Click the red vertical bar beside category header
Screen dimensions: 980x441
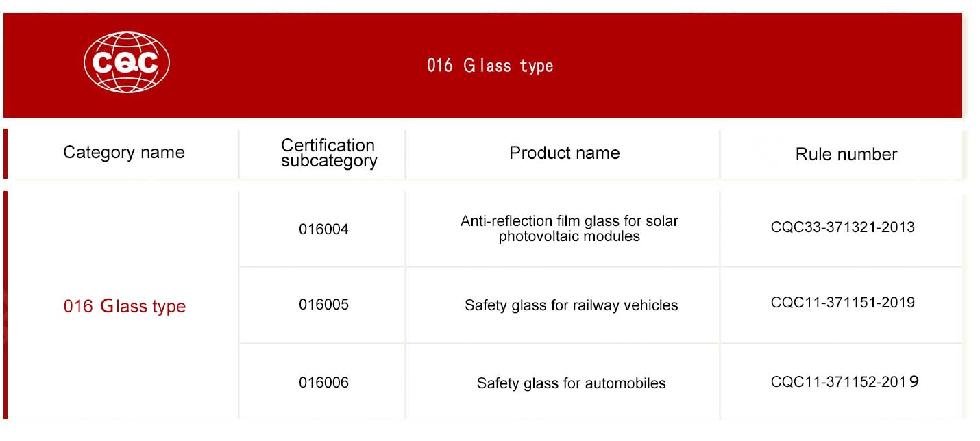coord(5,154)
